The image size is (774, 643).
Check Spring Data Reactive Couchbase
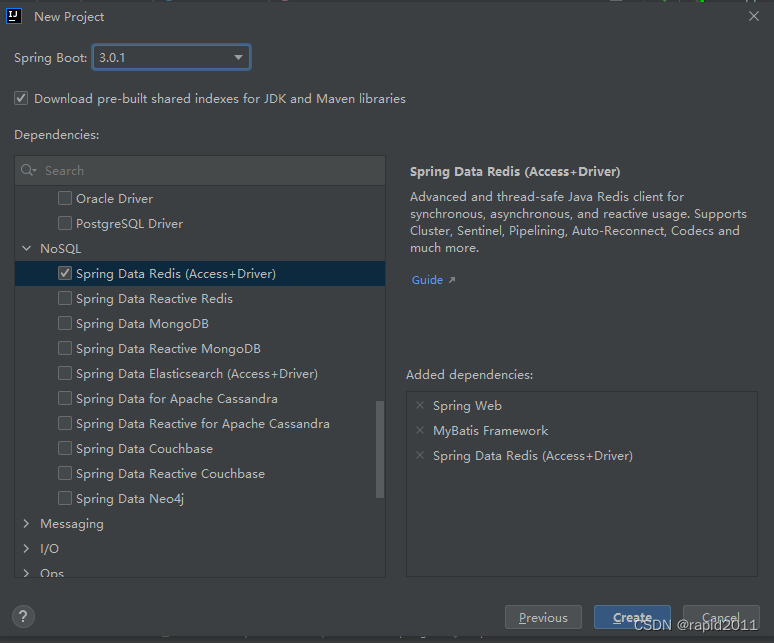[x=65, y=473]
